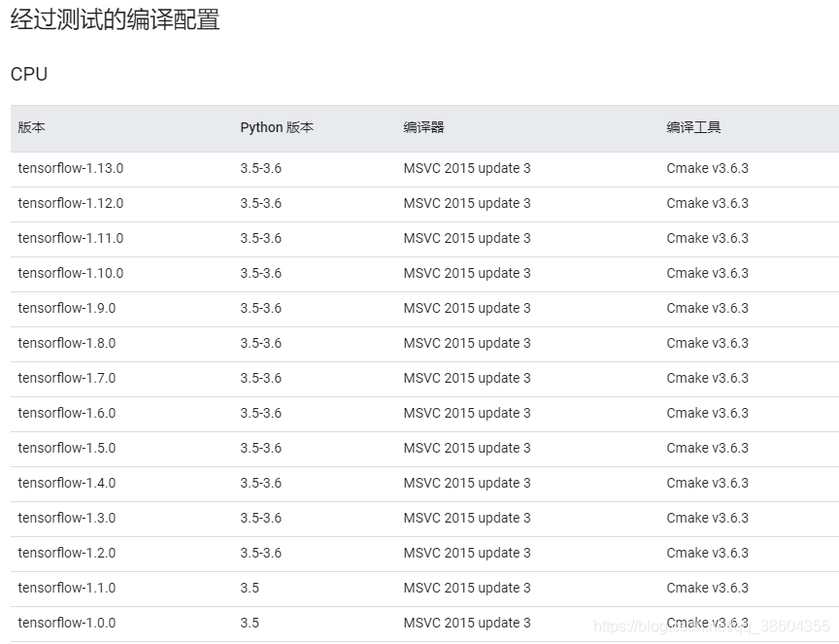The width and height of the screenshot is (839, 644).
Task: Select Cmake v3.6.3 in the tensorflow-1.12.0 row
Action: (x=707, y=203)
